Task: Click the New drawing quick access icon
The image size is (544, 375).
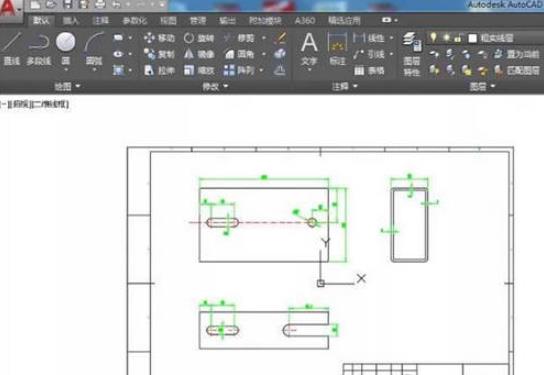Action: [x=35, y=5]
